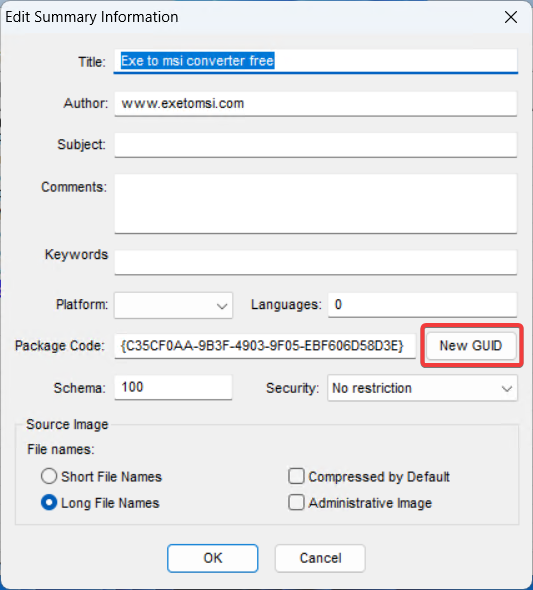The height and width of the screenshot is (590, 533).
Task: Open the Platform dropdown
Action: [173, 305]
